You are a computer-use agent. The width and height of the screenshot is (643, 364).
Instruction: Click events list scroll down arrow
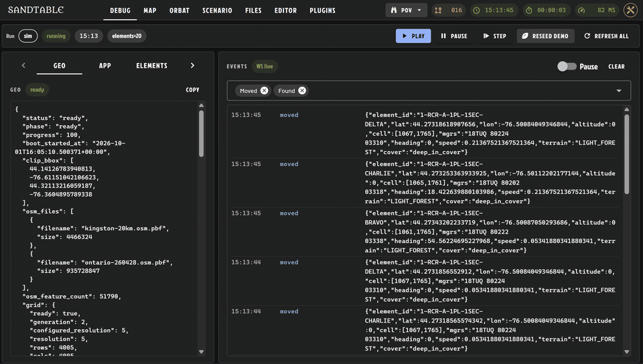(627, 352)
